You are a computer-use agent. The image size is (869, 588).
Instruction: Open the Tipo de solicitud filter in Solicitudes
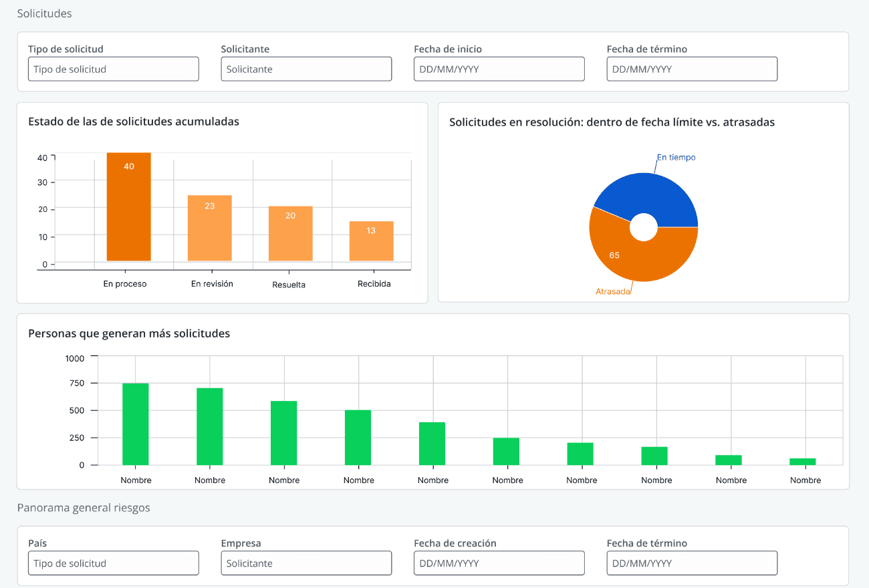click(113, 69)
